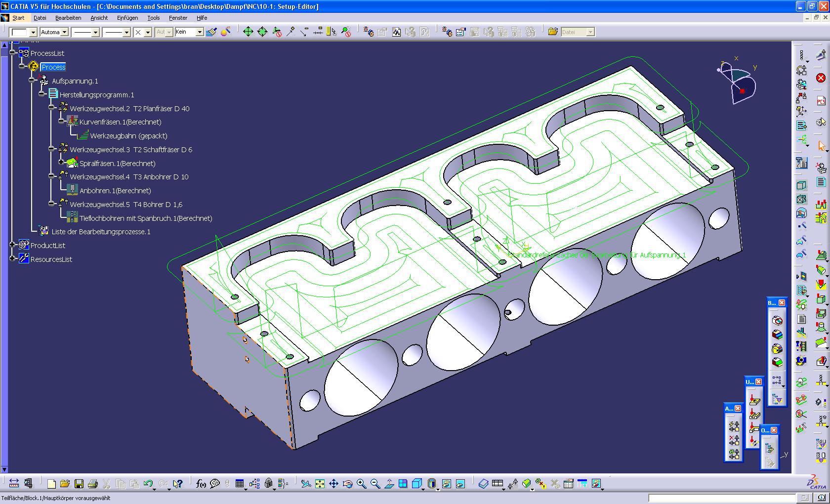Open the Tools menu
The width and height of the screenshot is (830, 504).
(x=154, y=18)
